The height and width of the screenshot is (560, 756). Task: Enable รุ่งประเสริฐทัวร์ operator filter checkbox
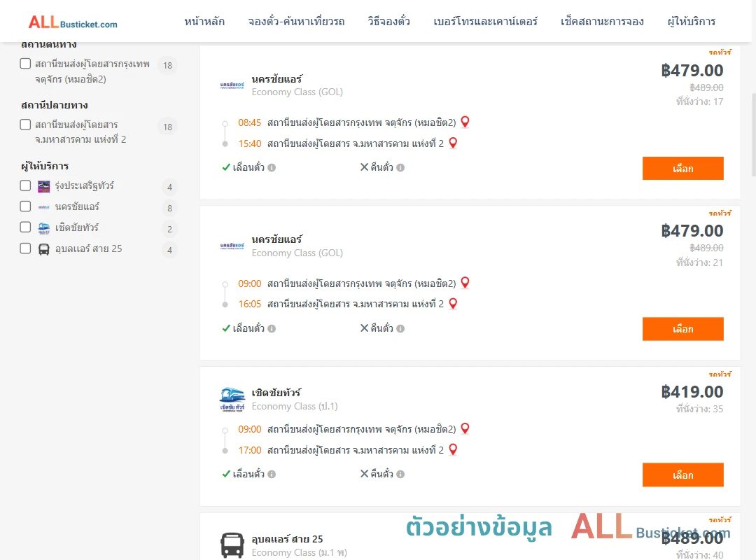pos(26,185)
